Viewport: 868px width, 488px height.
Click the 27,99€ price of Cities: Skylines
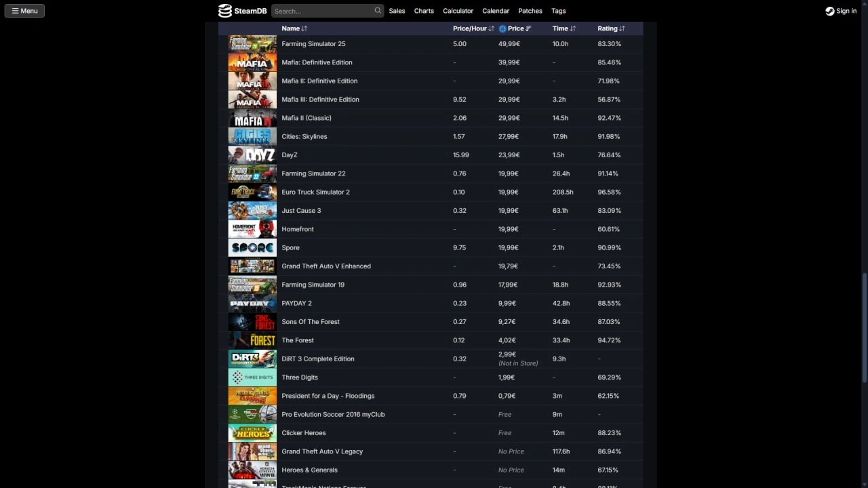(x=509, y=136)
